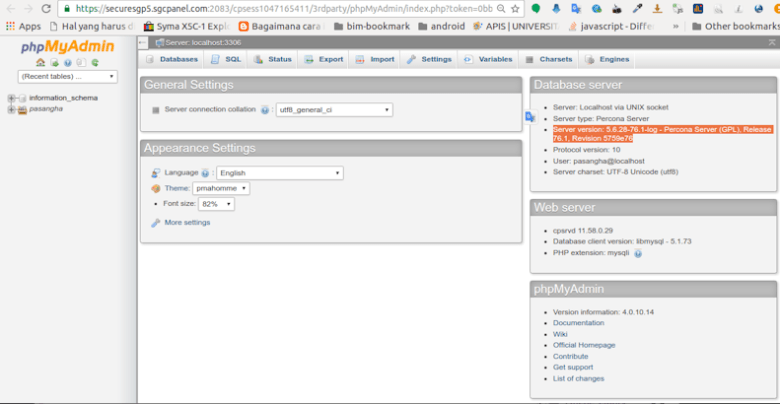
Task: Click the green log out icon in sidebar
Action: (x=53, y=62)
